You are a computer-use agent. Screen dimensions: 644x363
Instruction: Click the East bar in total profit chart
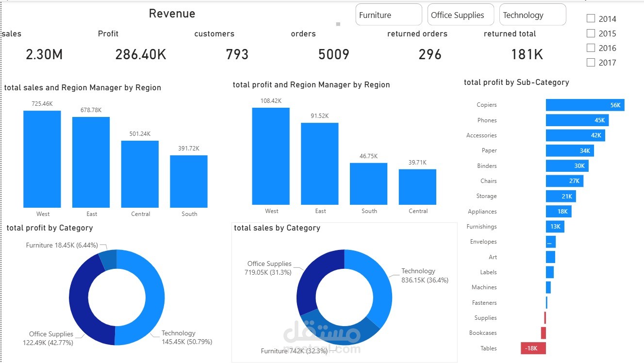pos(320,164)
